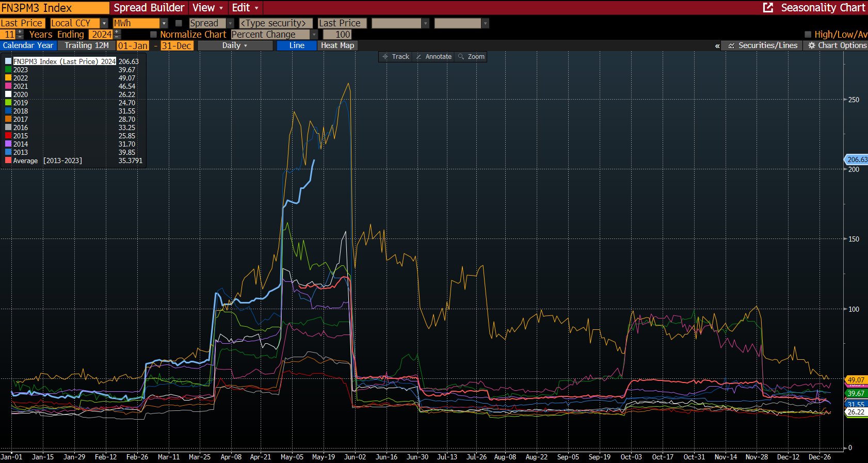Switch to the Trailing 12M tab

[87, 45]
